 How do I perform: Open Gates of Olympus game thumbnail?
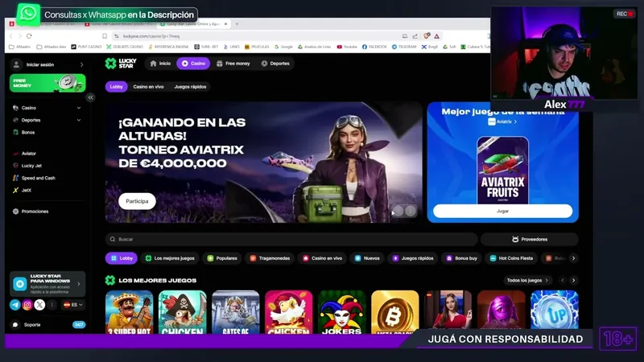(x=236, y=312)
